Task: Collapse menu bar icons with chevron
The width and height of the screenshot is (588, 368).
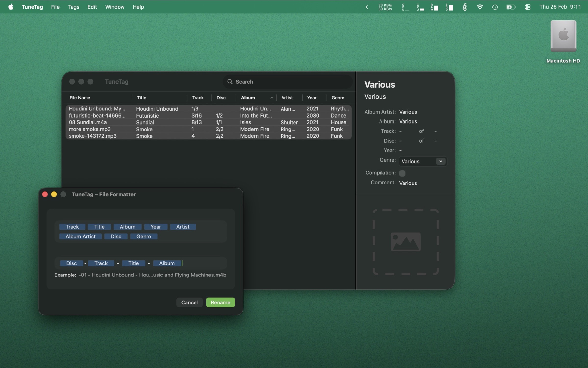Action: point(367,7)
